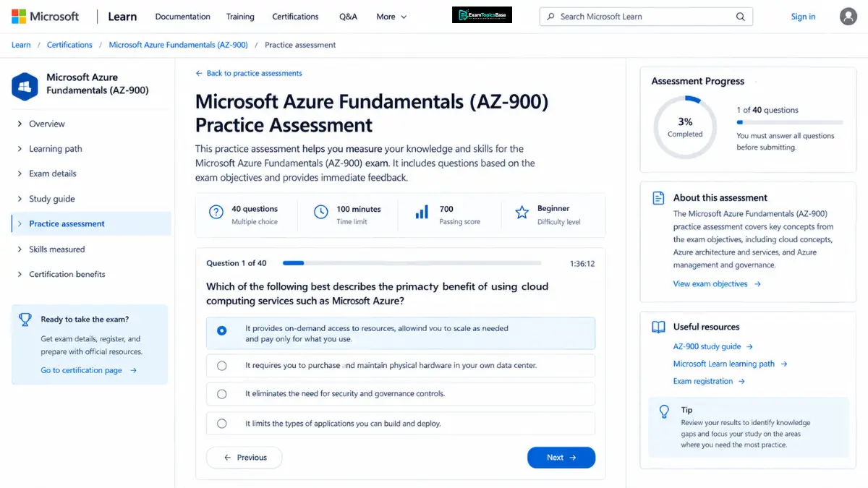Click the question progress bar beside Question 1 of 40

click(412, 263)
